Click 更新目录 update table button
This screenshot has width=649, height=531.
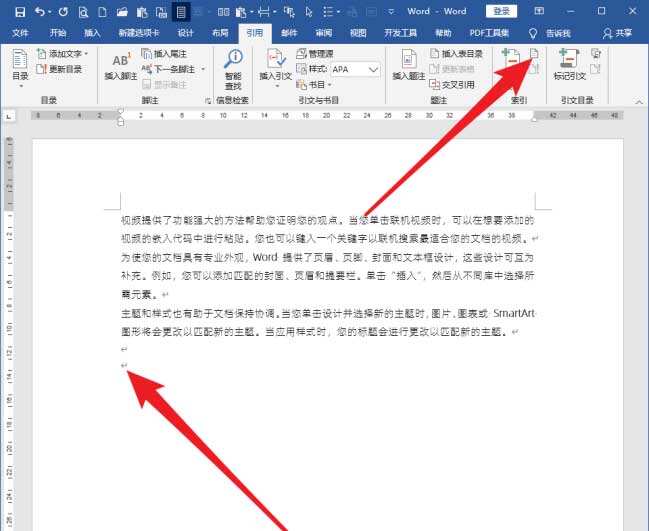pyautogui.click(x=59, y=69)
